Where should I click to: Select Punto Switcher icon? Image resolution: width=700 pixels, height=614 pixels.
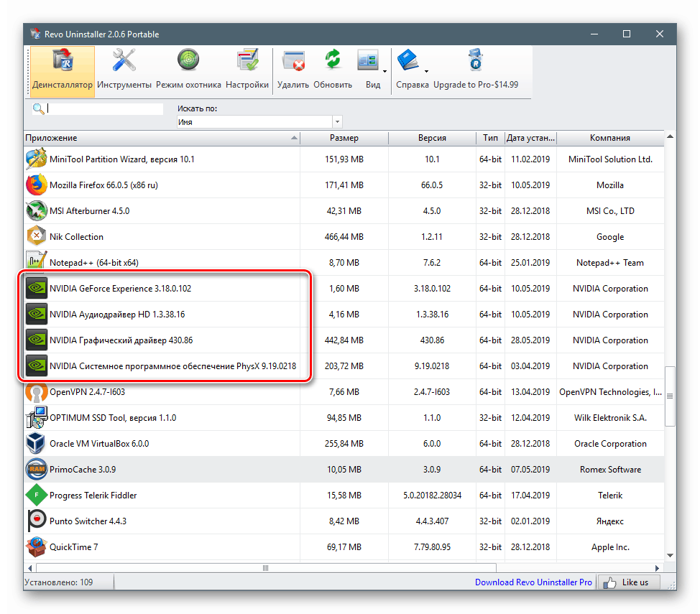pyautogui.click(x=36, y=521)
